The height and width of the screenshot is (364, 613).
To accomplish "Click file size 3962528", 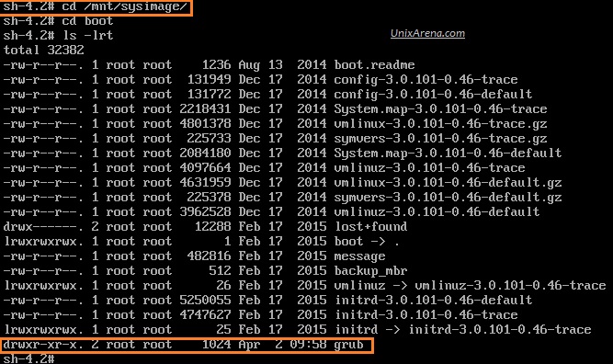I will [x=205, y=212].
